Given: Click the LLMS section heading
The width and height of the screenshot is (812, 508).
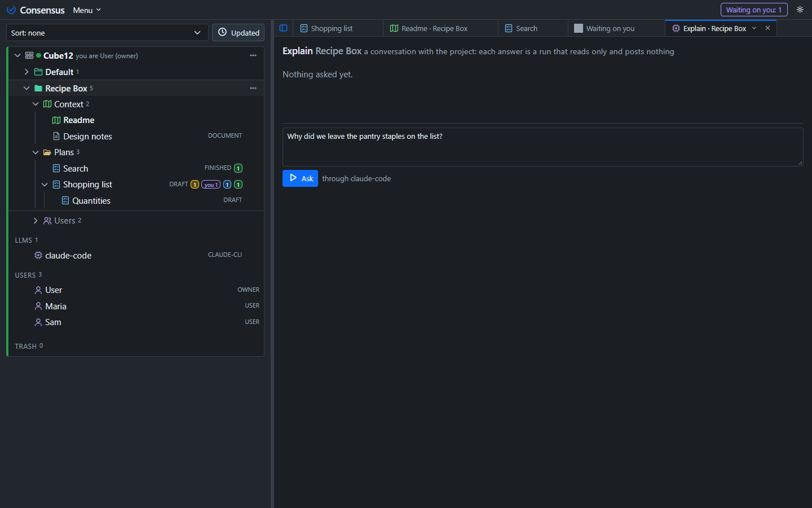Looking at the screenshot, I should pos(23,240).
